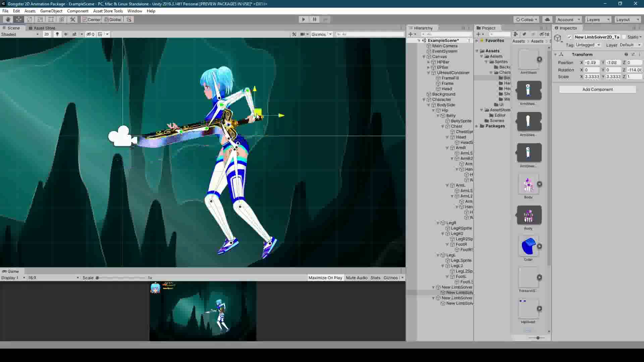The height and width of the screenshot is (362, 644).
Task: Select the Hand tool in the toolbar
Action: pyautogui.click(x=8, y=19)
